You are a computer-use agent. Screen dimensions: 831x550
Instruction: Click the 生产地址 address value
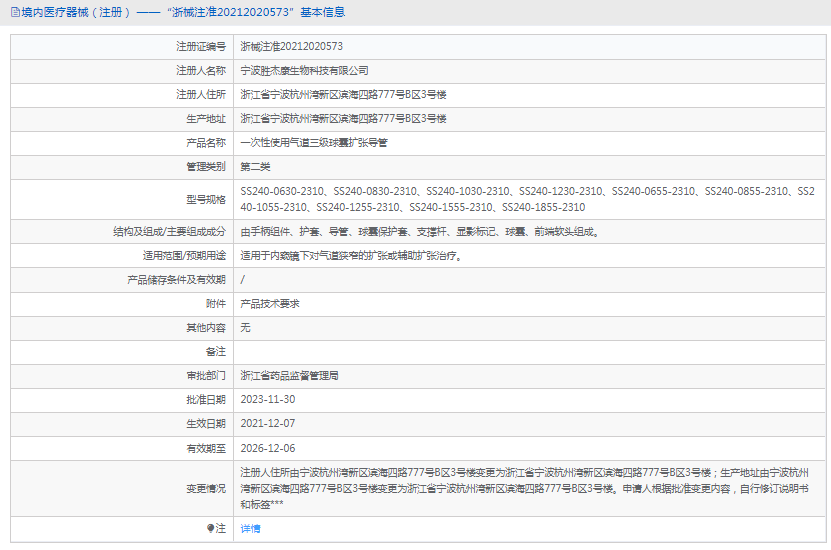pyautogui.click(x=343, y=119)
